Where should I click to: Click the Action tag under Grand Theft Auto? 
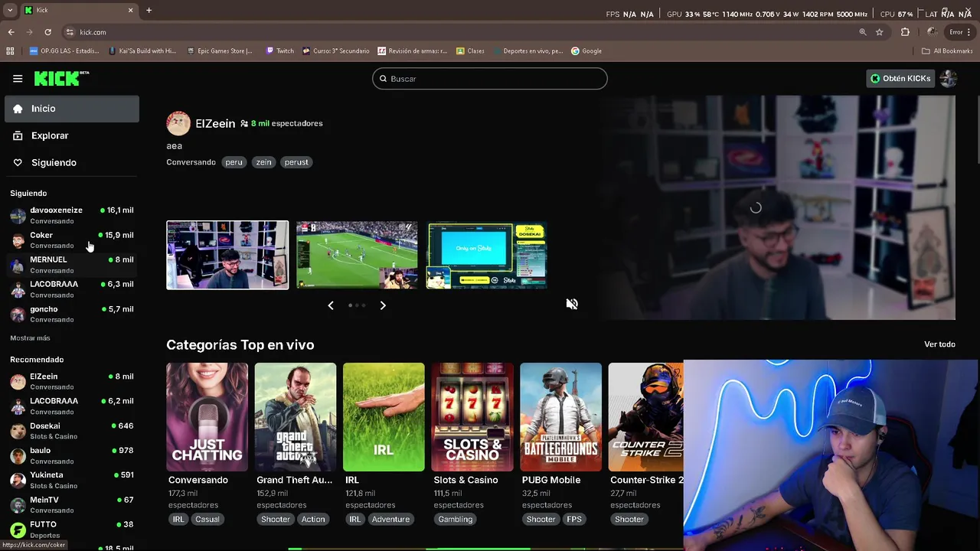point(313,519)
